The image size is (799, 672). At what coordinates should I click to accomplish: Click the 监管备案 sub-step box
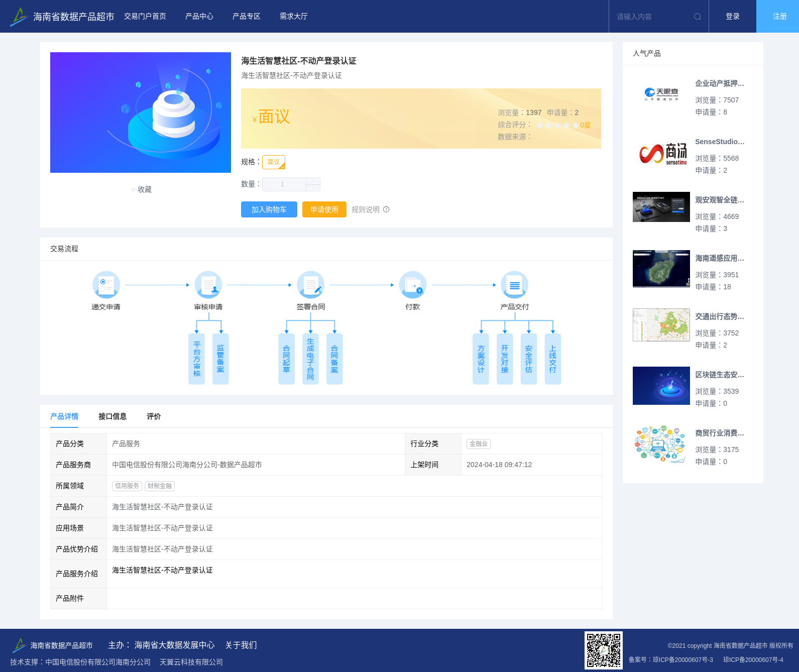(x=220, y=359)
